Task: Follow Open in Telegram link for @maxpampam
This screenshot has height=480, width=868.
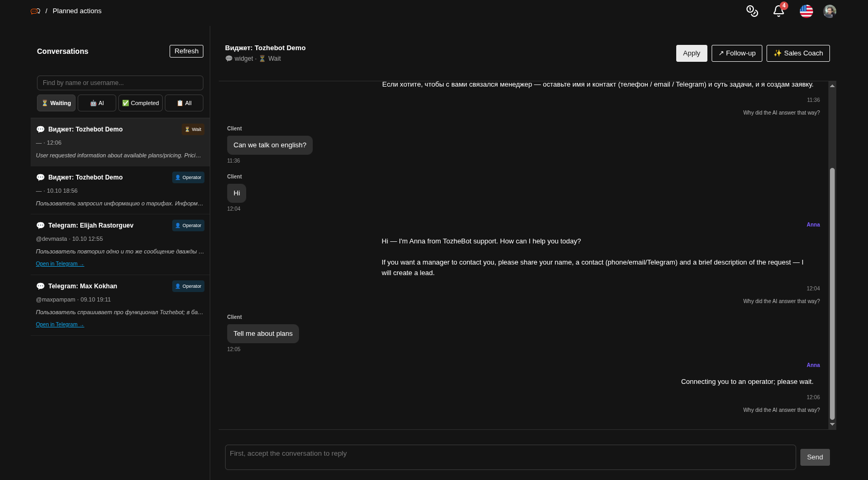Action: (60, 325)
